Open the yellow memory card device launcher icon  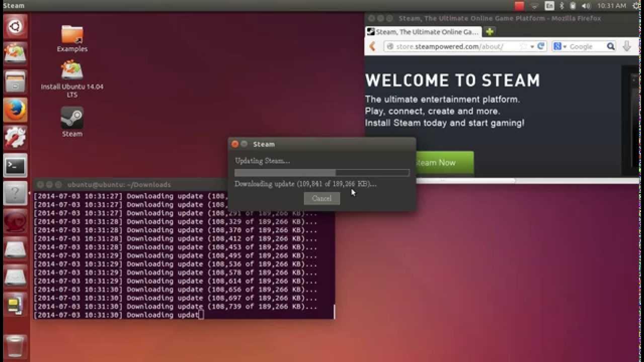click(15, 306)
